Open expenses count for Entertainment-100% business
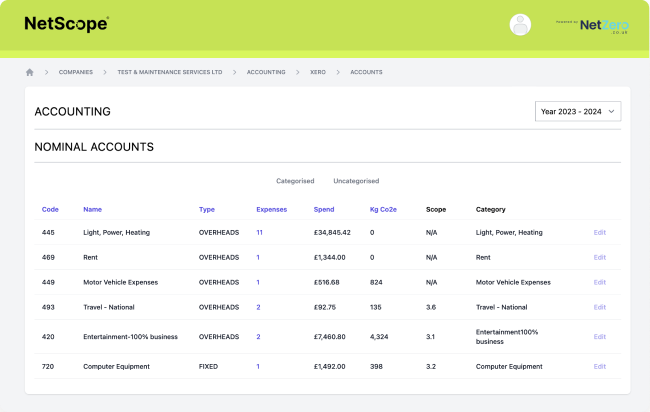Image resolution: width=650 pixels, height=412 pixels. (x=258, y=337)
